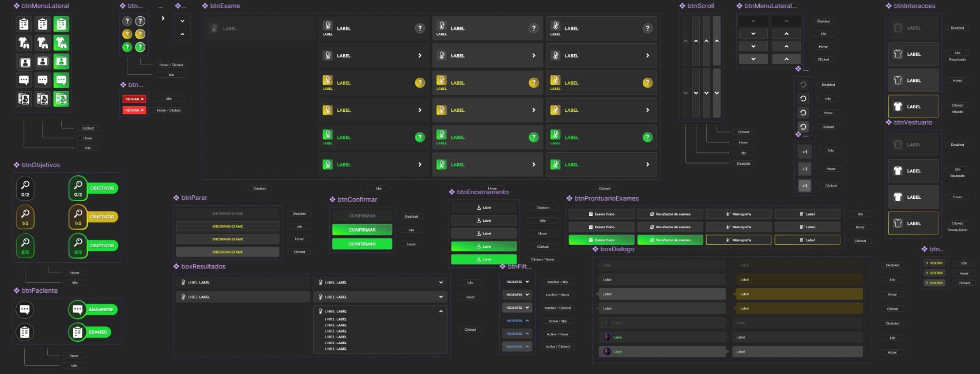Select the boxResultados component title
980x374 pixels.
[203, 266]
